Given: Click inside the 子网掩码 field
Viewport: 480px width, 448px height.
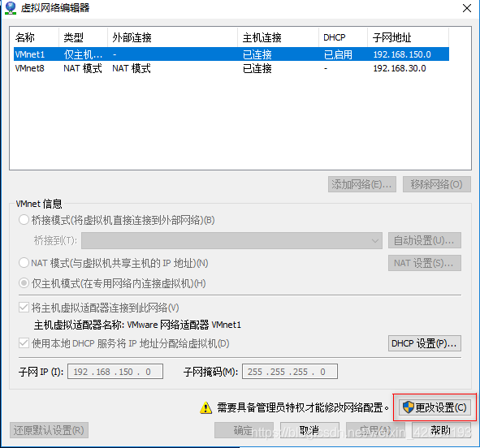Looking at the screenshot, I should click(290, 372).
